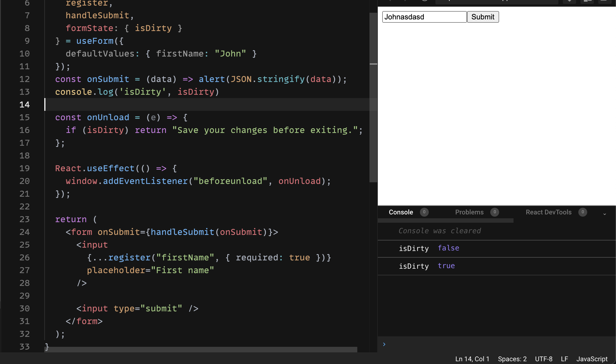Click the UTF-8 encoding indicator

[543, 359]
